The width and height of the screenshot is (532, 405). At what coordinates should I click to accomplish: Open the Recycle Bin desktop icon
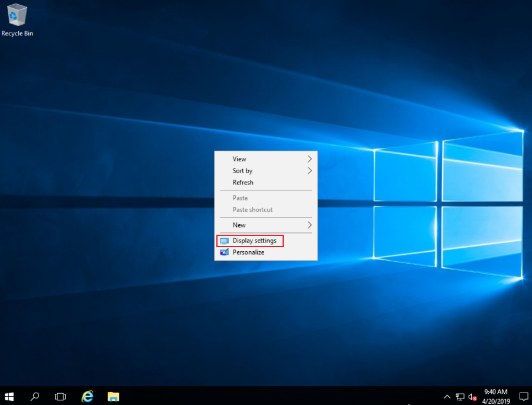pos(17,20)
